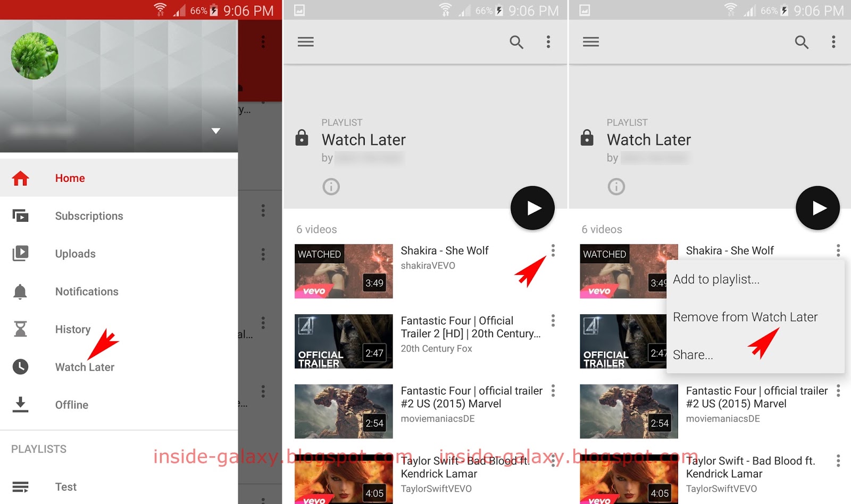Play all videos in middle screen playlist

(532, 208)
